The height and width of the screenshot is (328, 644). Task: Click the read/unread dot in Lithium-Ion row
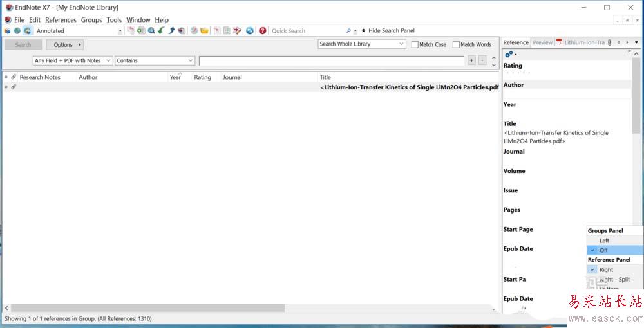tap(6, 87)
